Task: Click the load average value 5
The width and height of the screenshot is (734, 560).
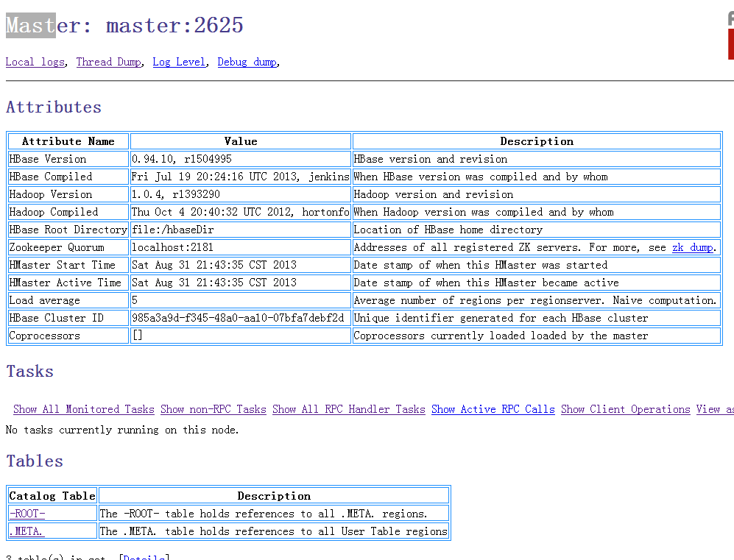Action: click(x=135, y=301)
